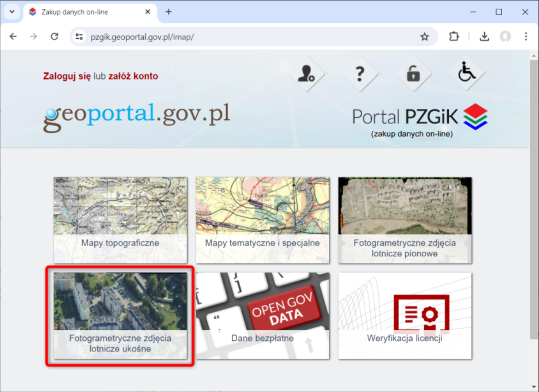This screenshot has width=539, height=392.
Task: Open the tab search chevron
Action: [x=12, y=12]
